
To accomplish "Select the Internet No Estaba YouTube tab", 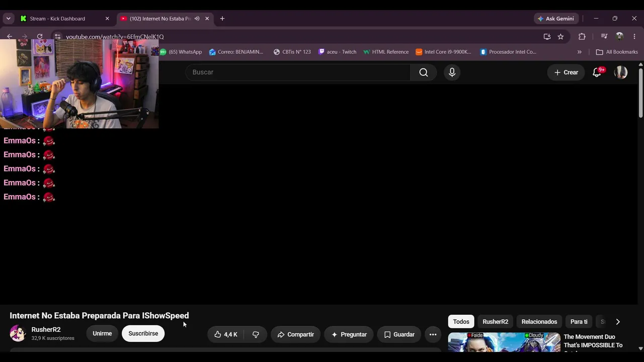I will pyautogui.click(x=160, y=19).
